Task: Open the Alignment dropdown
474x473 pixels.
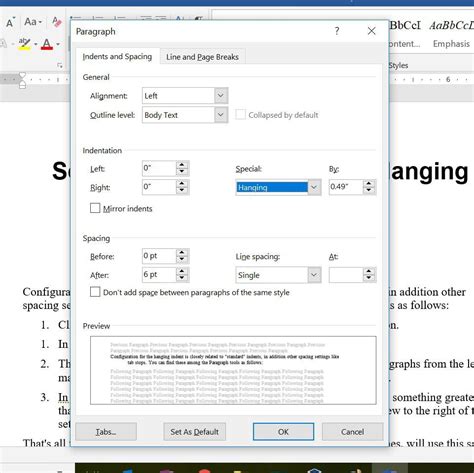Action: pyautogui.click(x=220, y=96)
